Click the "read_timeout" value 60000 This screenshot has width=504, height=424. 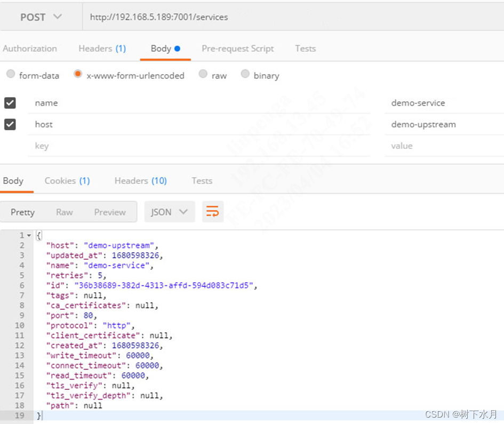point(133,375)
